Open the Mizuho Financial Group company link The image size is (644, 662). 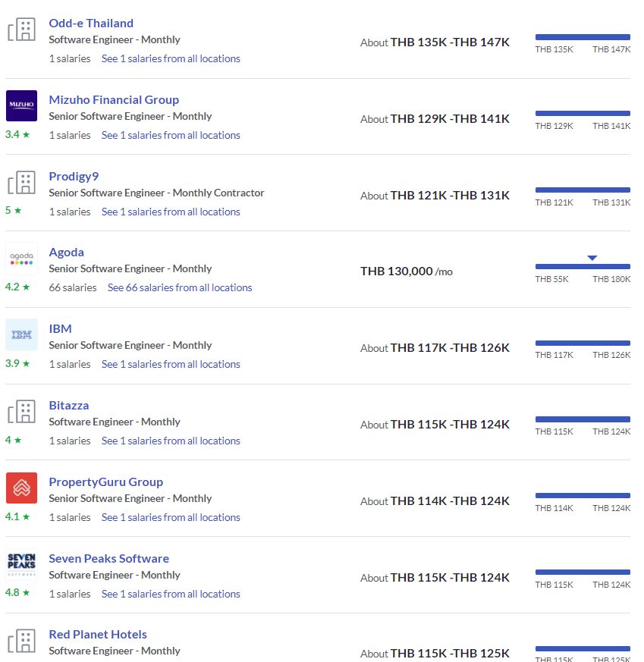click(114, 99)
